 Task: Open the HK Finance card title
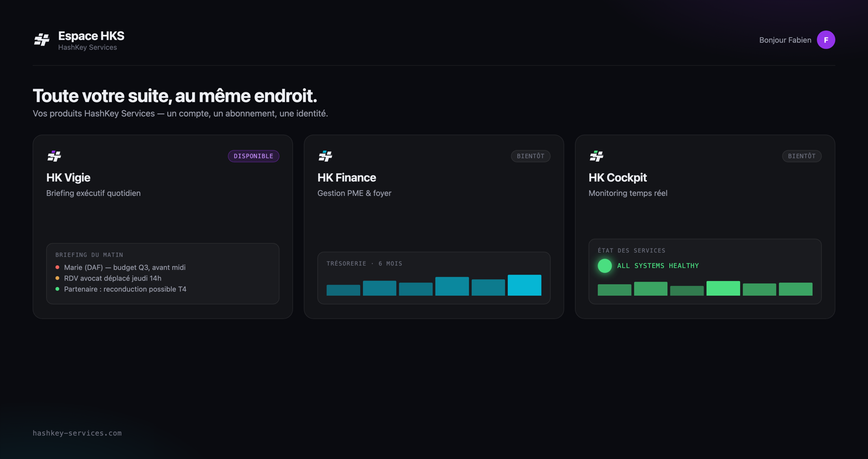pyautogui.click(x=347, y=177)
